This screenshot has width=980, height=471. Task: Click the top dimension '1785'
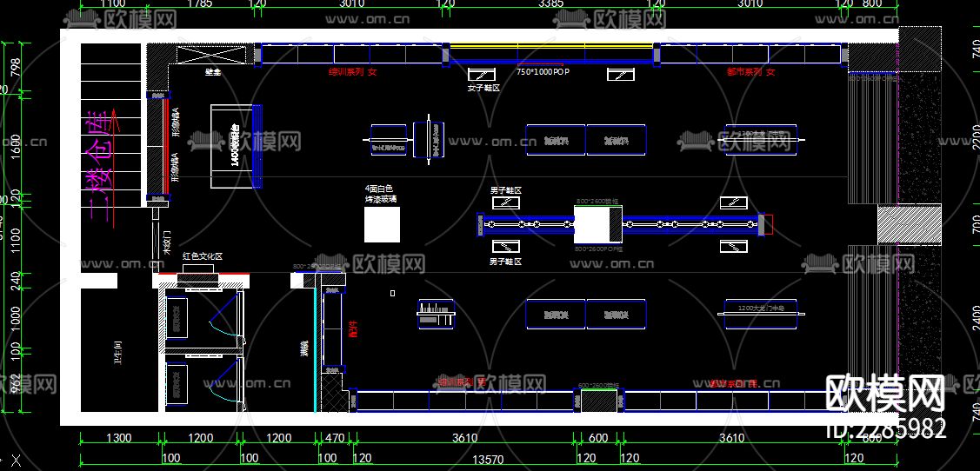200,3
